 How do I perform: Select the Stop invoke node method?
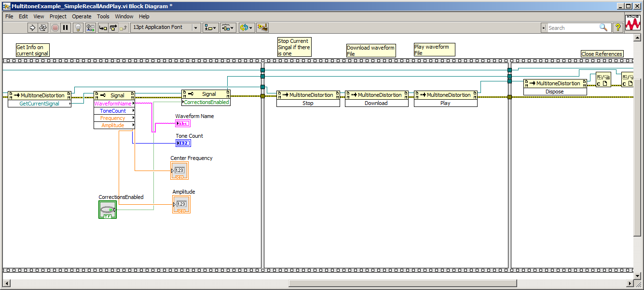click(308, 103)
